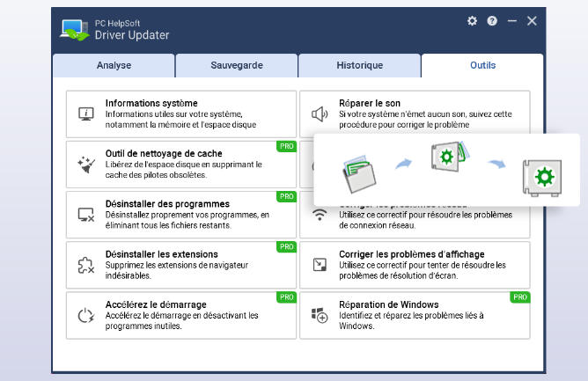Click the Informations système monitor icon
Image resolution: width=588 pixels, height=381 pixels.
[x=86, y=114]
